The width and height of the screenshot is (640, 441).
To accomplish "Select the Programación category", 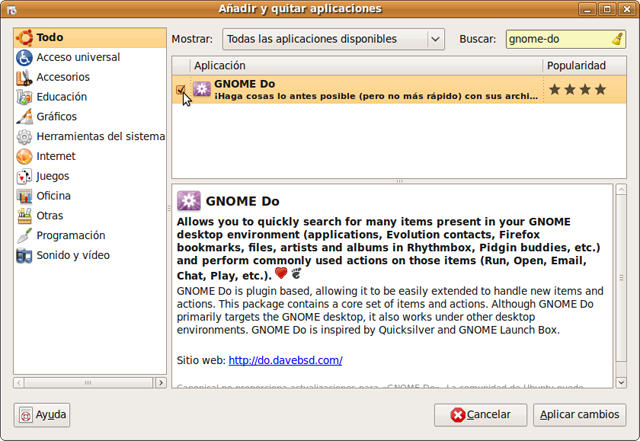I will click(x=72, y=235).
